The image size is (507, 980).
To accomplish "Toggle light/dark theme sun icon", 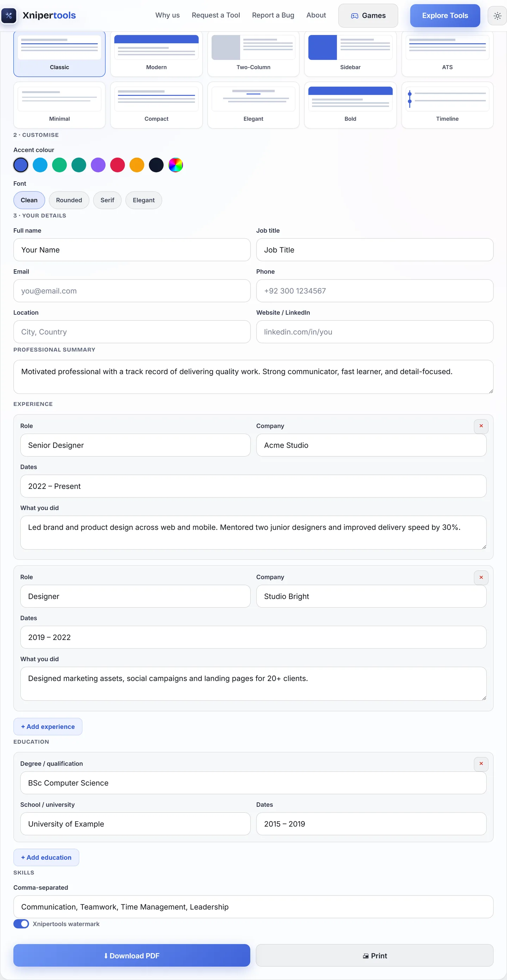I will (497, 15).
